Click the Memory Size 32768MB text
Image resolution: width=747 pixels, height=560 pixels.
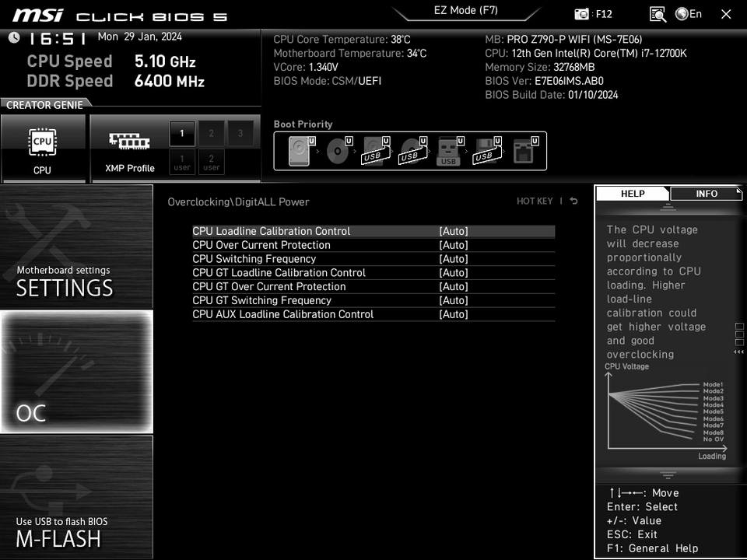[540, 67]
